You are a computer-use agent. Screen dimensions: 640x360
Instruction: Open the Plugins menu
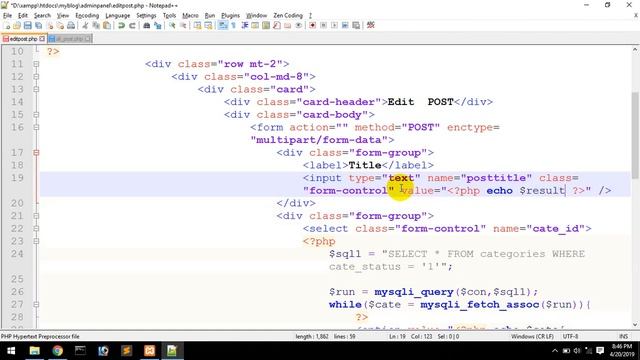click(230, 16)
